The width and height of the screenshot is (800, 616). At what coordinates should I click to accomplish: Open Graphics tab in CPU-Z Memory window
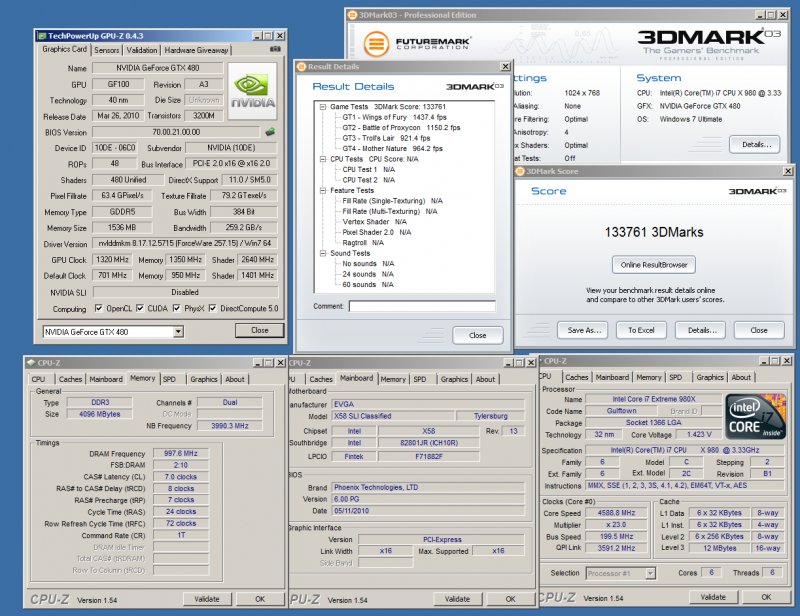[x=204, y=379]
